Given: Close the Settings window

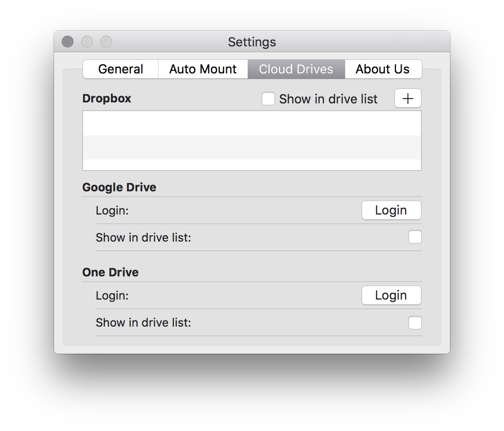Looking at the screenshot, I should coord(68,42).
